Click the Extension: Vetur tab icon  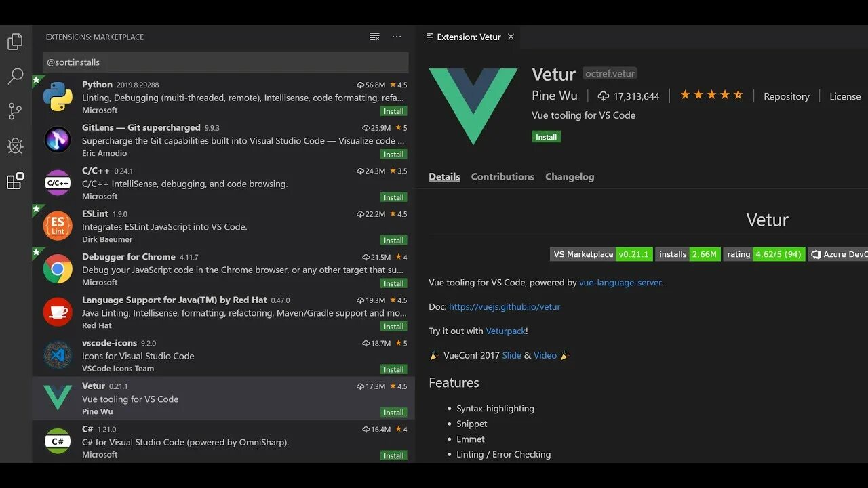tap(429, 37)
